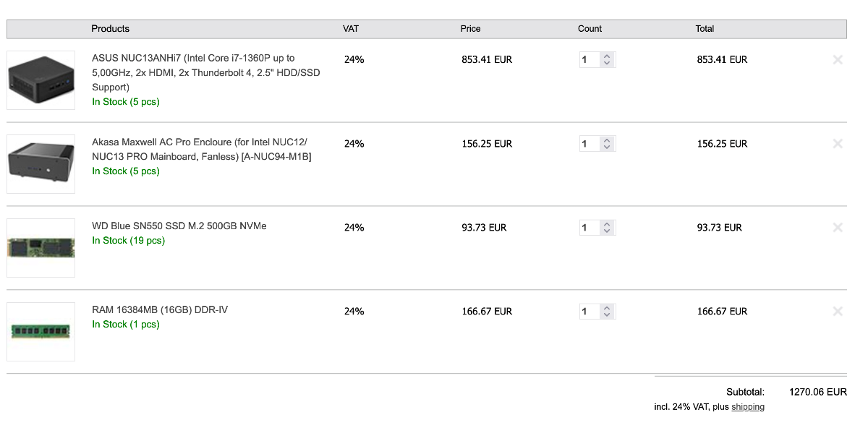
Task: Remove the ASUS NUC13ANHi7 from cart
Action: pos(838,60)
